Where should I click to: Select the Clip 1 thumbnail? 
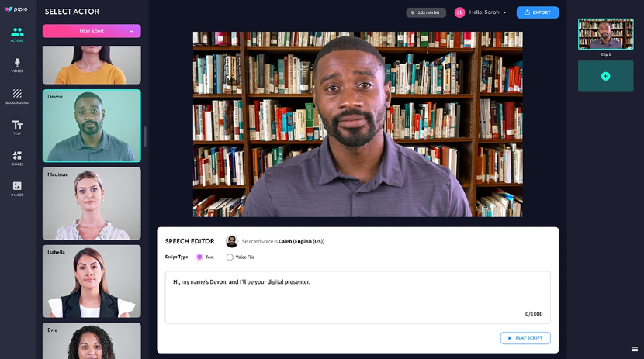(x=605, y=34)
